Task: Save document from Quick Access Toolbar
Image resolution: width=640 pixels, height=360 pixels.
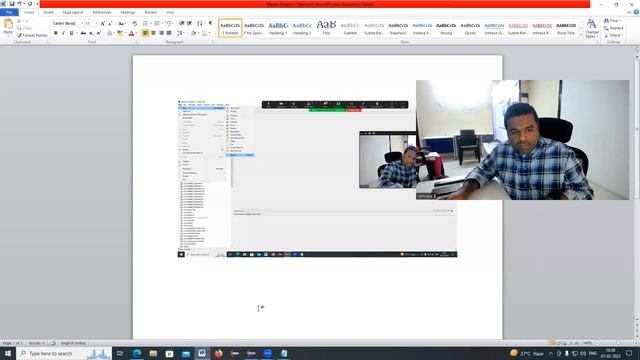Action: 11,4
